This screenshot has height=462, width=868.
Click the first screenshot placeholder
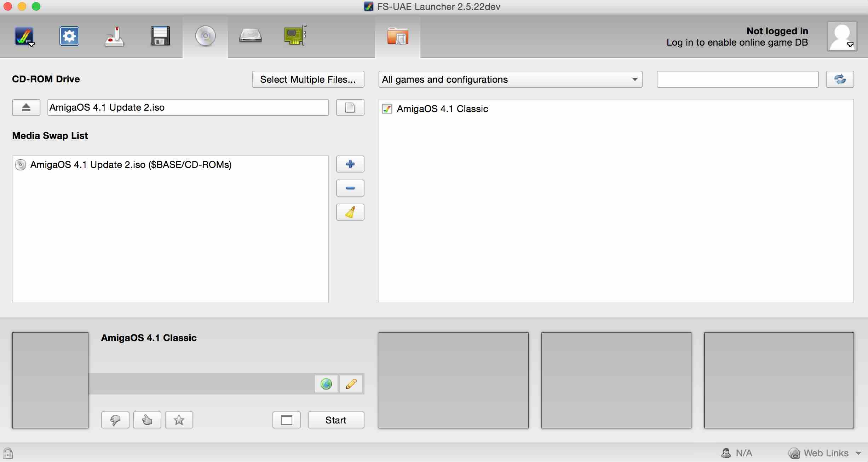click(453, 380)
